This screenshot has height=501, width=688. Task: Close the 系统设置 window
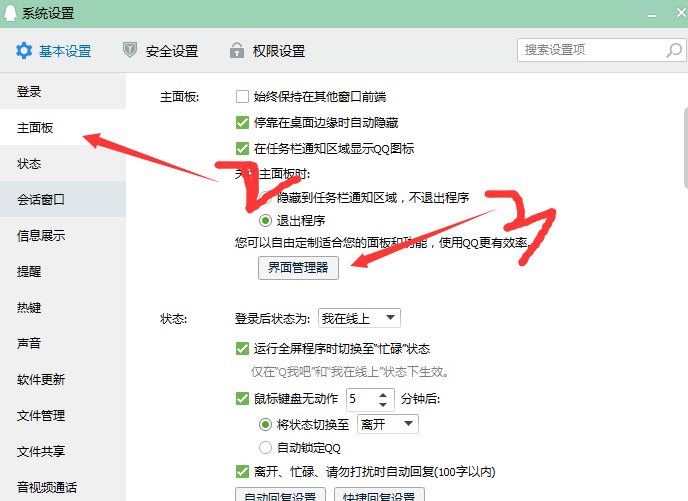click(681, 13)
